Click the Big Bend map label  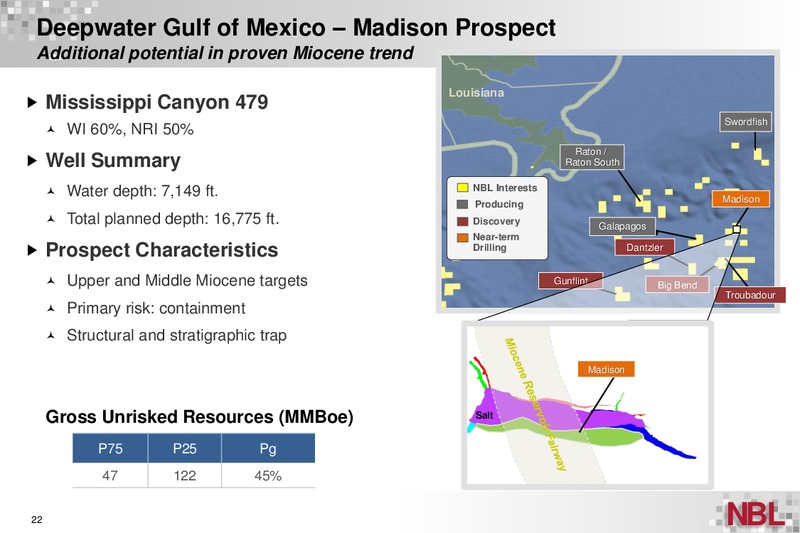pyautogui.click(x=677, y=285)
